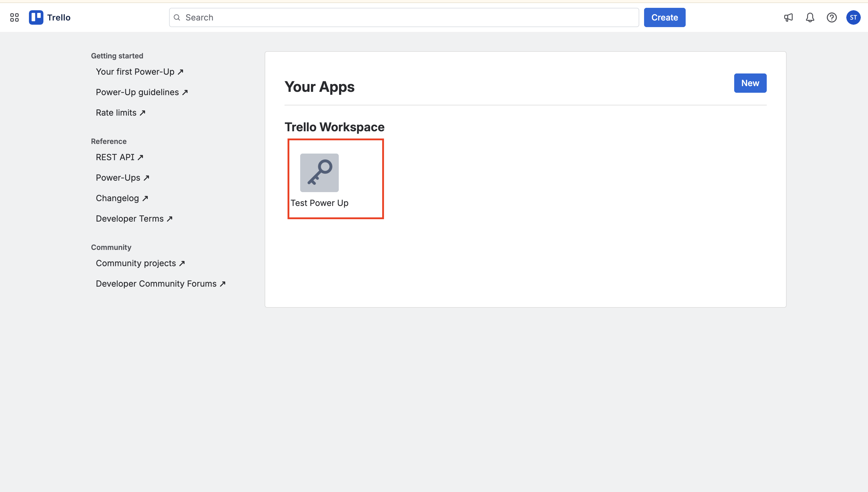The width and height of the screenshot is (868, 492).
Task: Click the Trello logo
Action: coord(50,17)
